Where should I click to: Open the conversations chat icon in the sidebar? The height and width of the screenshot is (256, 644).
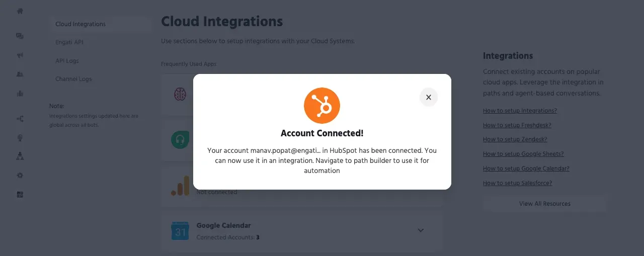20,36
